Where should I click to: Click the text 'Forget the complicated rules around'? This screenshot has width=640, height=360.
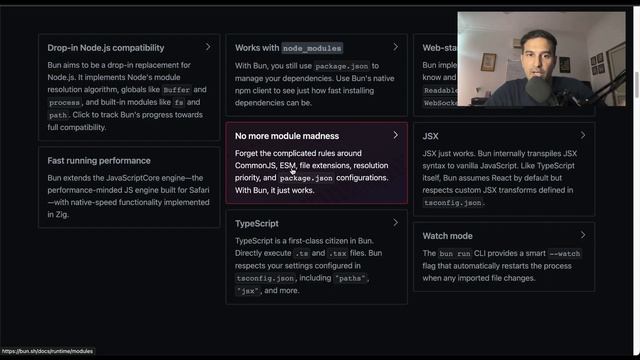click(298, 153)
